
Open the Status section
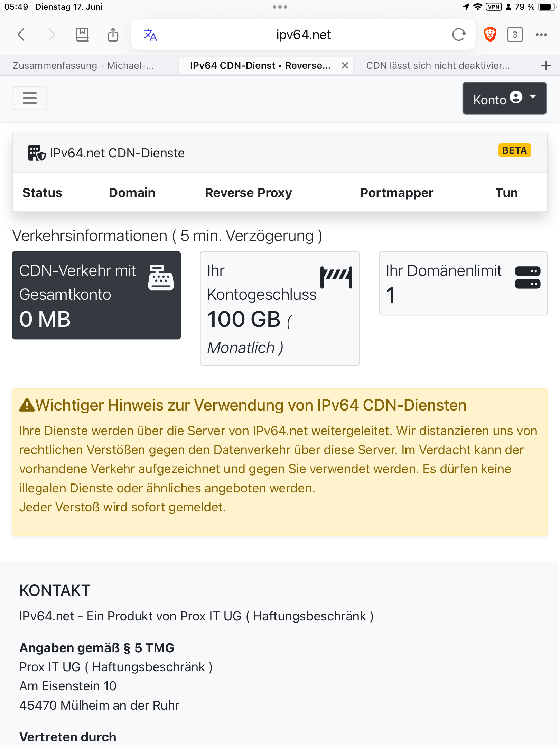click(42, 193)
